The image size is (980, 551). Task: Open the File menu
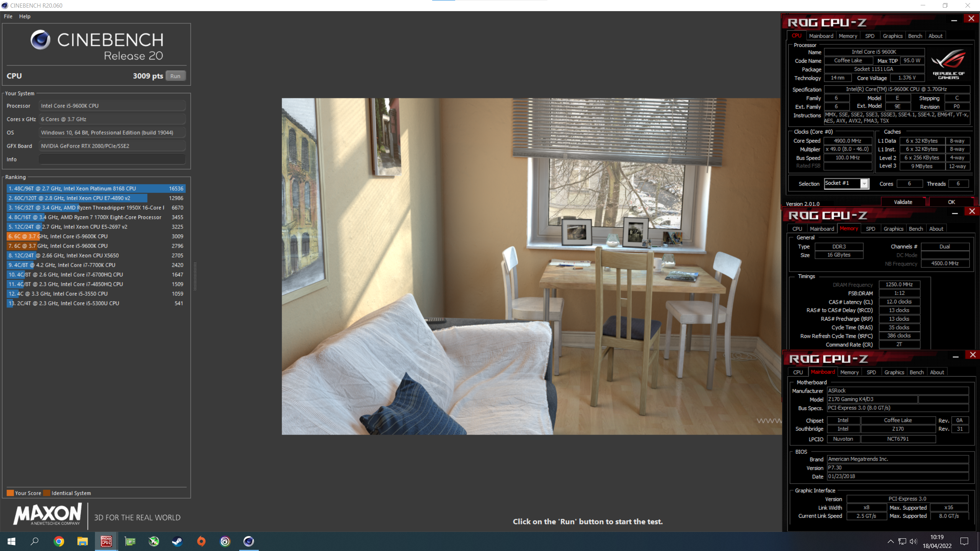coord(8,16)
